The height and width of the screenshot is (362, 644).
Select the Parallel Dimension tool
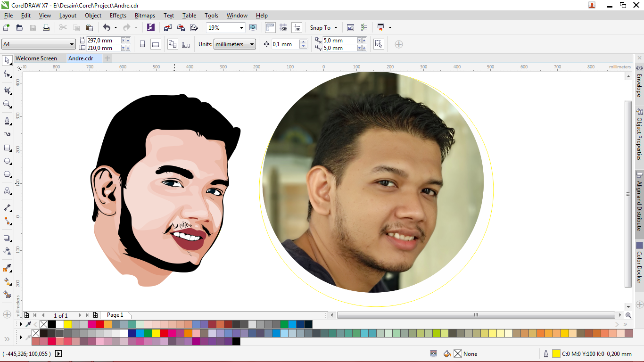coord(7,207)
